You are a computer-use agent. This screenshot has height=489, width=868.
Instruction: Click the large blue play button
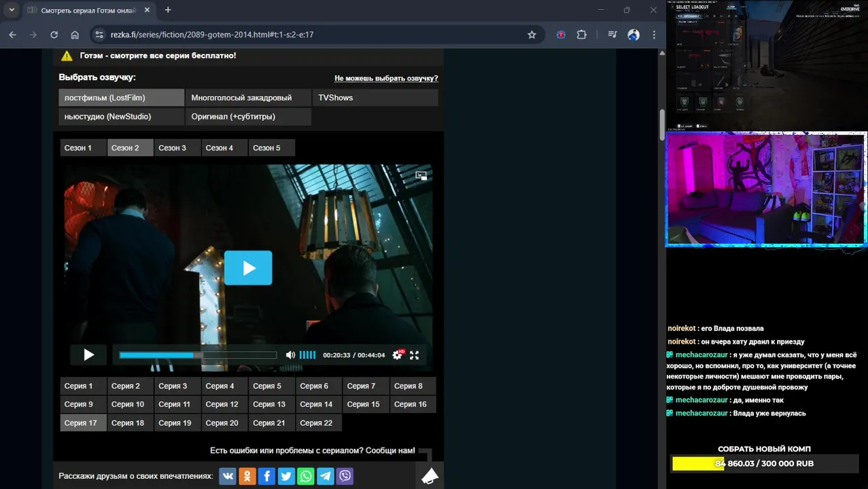(248, 268)
